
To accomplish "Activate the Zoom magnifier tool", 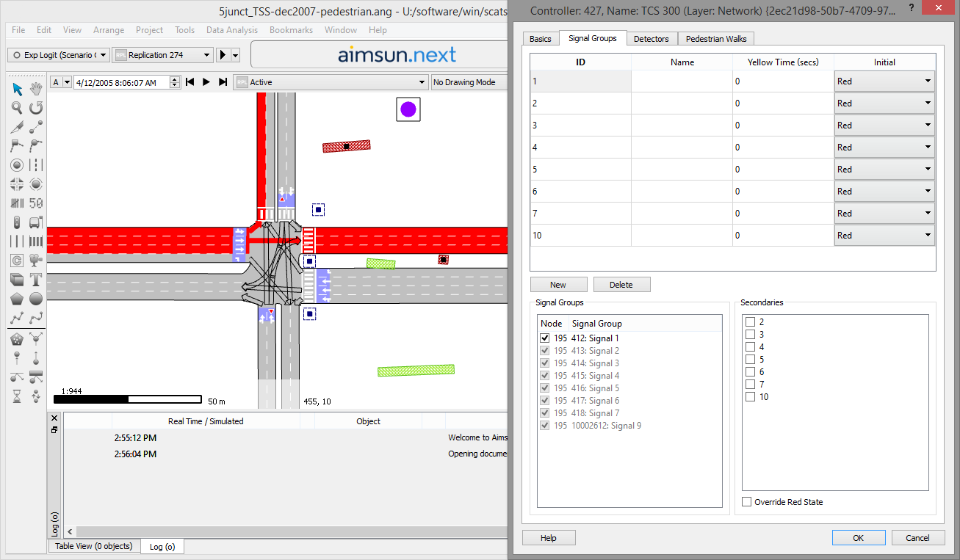I will 17,108.
